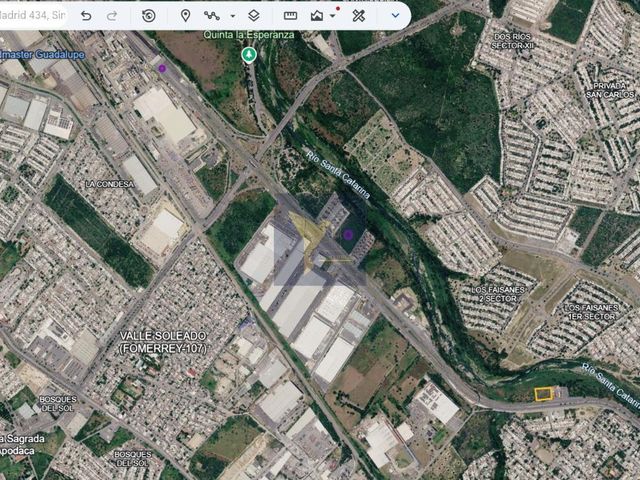The height and width of the screenshot is (480, 640).
Task: Click the undo arrow in toolbar
Action: click(x=86, y=16)
